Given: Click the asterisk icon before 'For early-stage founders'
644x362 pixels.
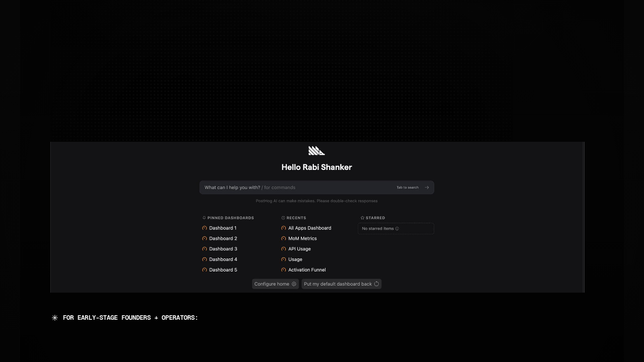Looking at the screenshot, I should point(55,318).
